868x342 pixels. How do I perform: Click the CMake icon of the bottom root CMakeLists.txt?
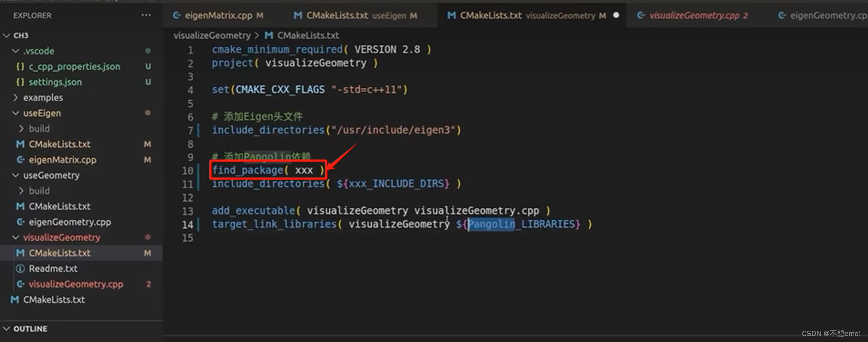(15, 300)
